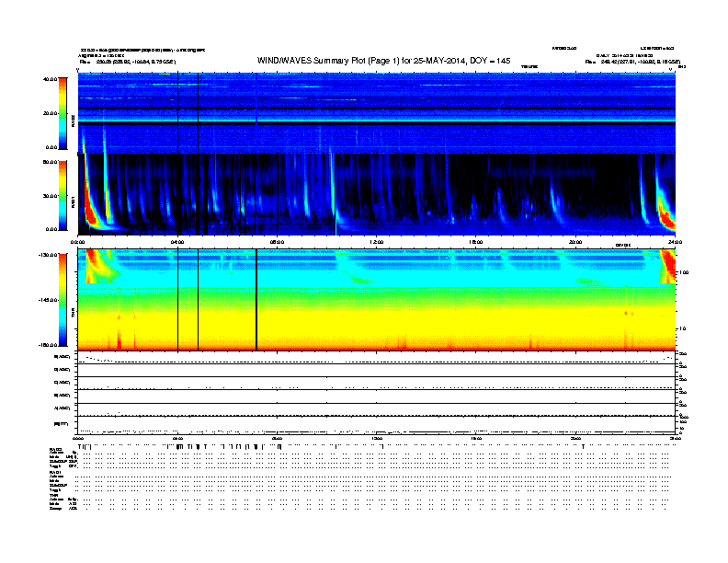Click the 04:00 label below RAD1 spectrogram
The width and height of the screenshot is (728, 563).
coord(177,242)
